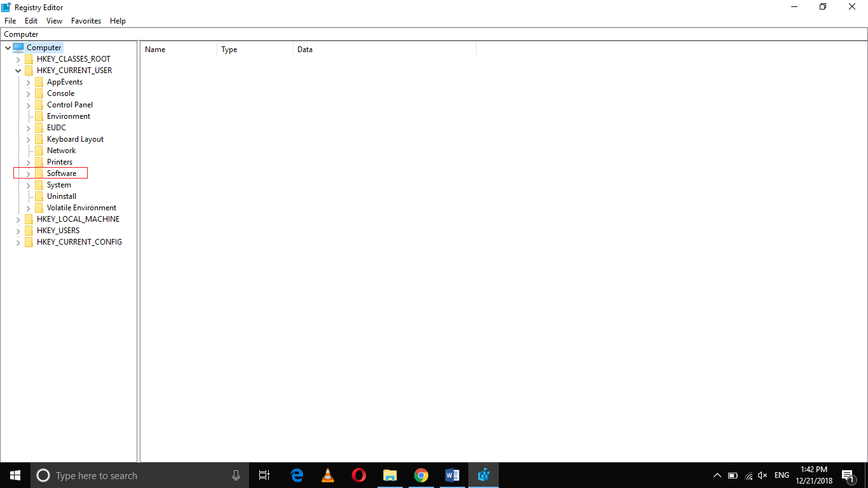
Task: Open the Registry Editor icon in the taskbar
Action: click(x=483, y=475)
